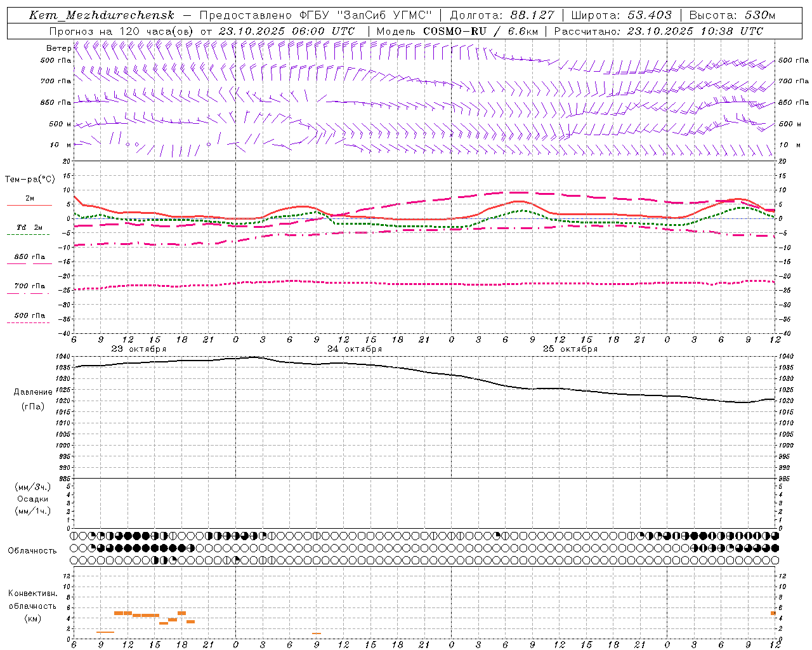The image size is (812, 650).
Task: Click 'Рассчитано: 23.10.2025 10:38 UTC' timestamp
Action: pyautogui.click(x=658, y=31)
